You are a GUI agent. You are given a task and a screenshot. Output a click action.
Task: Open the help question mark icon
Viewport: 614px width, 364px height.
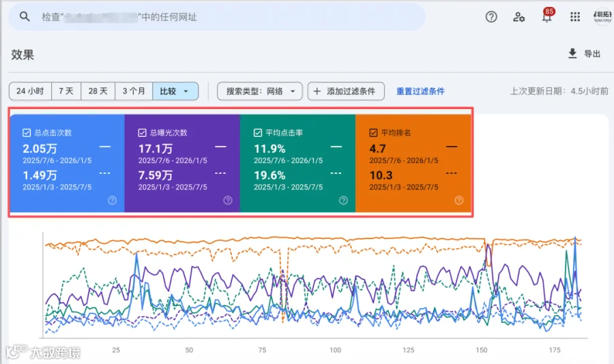[x=491, y=17]
